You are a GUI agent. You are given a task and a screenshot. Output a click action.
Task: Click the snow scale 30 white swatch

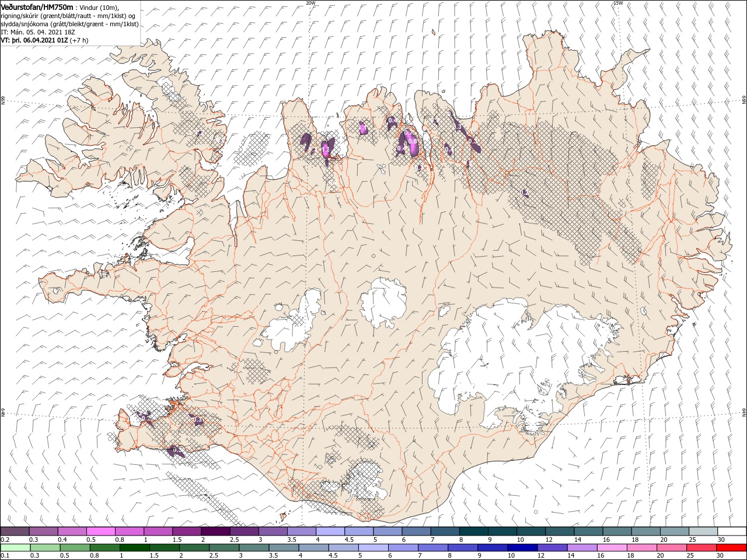[x=732, y=531]
